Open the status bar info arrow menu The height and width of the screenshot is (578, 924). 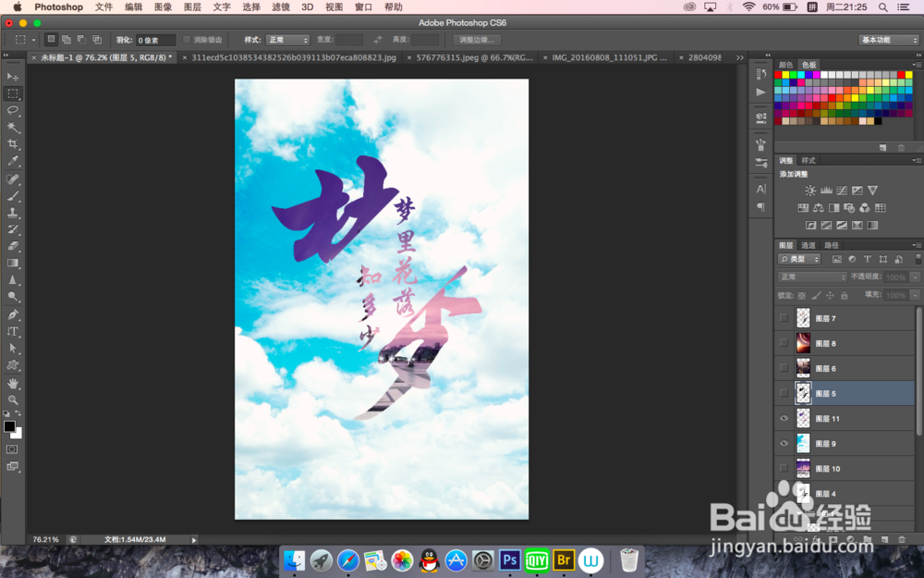click(194, 540)
